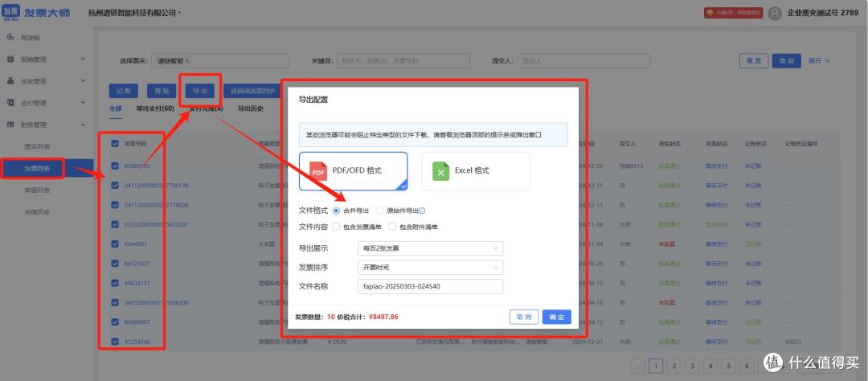Select the 合并导出 radio button

336,211
